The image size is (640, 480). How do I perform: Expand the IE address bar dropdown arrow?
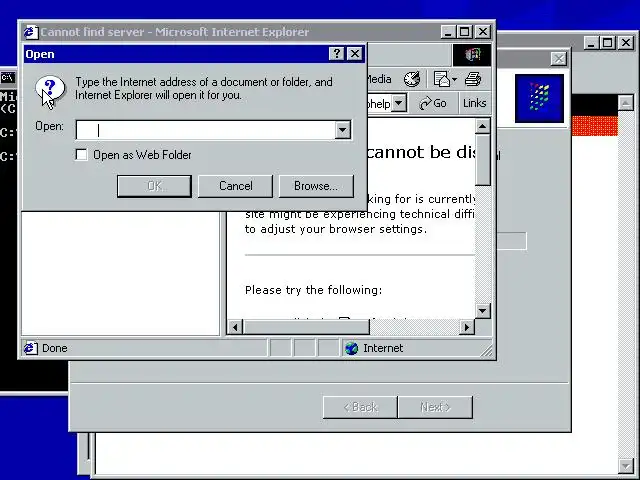[399, 103]
